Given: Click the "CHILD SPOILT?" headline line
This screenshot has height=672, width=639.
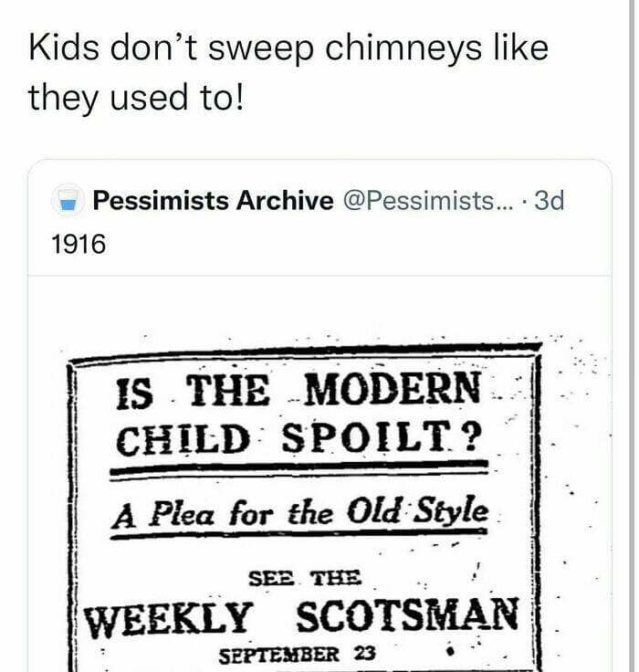Looking at the screenshot, I should 298,440.
